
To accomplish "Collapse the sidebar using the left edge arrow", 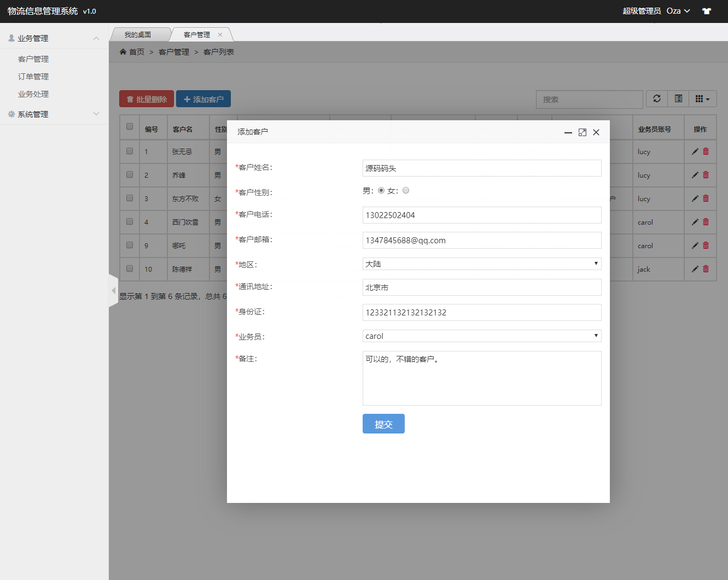I will [113, 290].
